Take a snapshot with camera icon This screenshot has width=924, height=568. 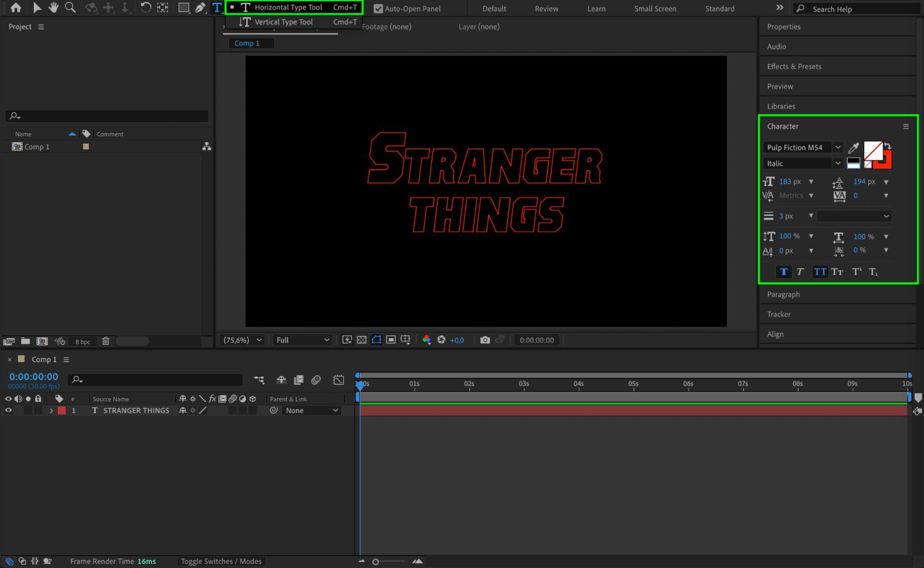coord(484,340)
